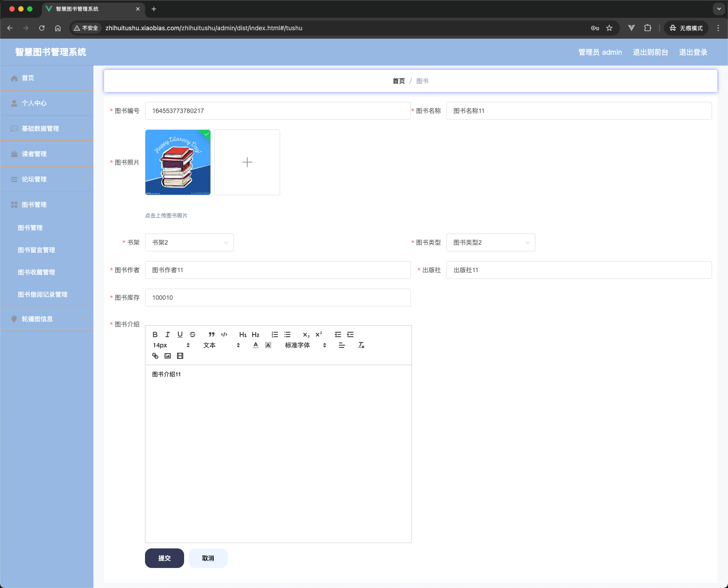Insert a blockquote in the editor
The width and height of the screenshot is (728, 588).
click(x=212, y=334)
